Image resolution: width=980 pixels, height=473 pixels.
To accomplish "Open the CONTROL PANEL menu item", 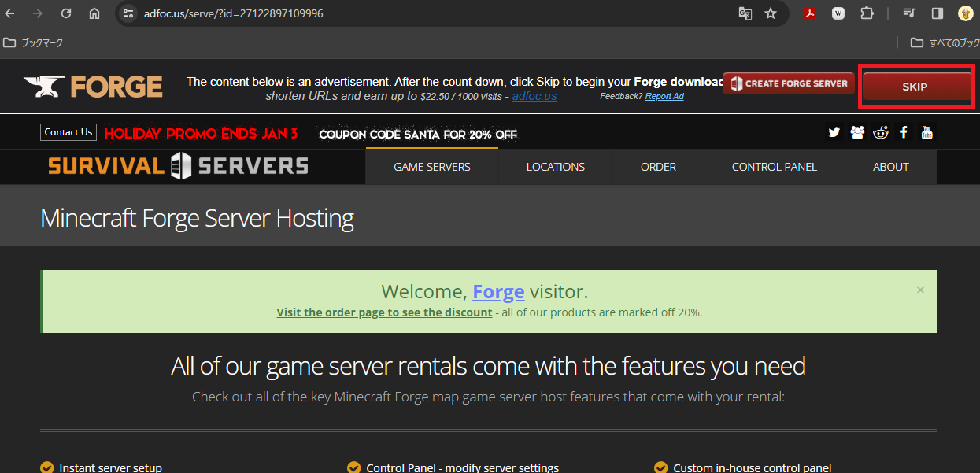I will coord(774,167).
